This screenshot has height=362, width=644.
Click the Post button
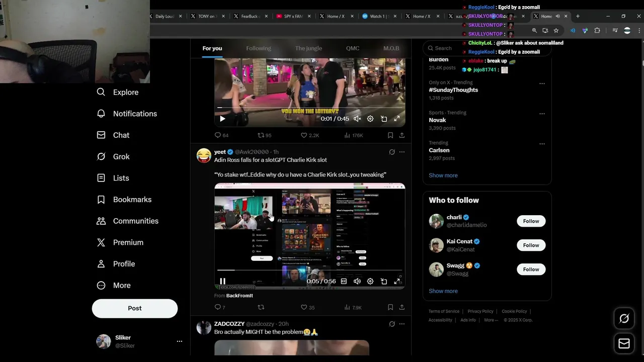[135, 308]
